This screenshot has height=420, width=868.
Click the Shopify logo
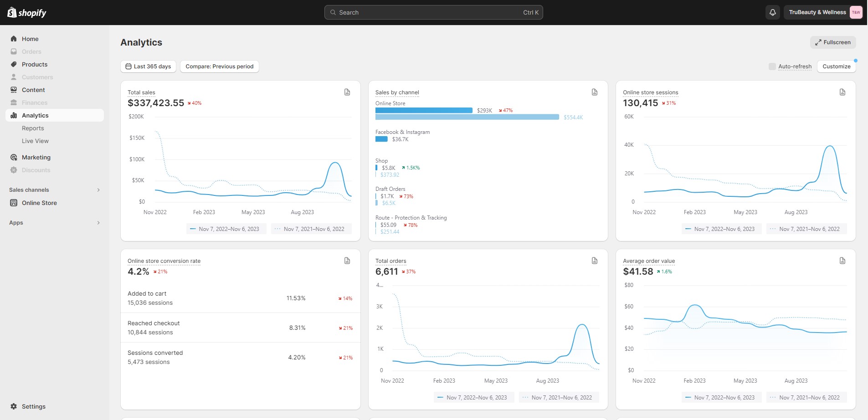[x=27, y=13]
